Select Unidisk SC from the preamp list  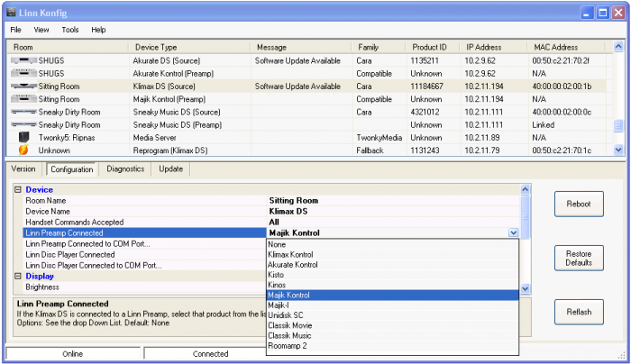(392, 315)
